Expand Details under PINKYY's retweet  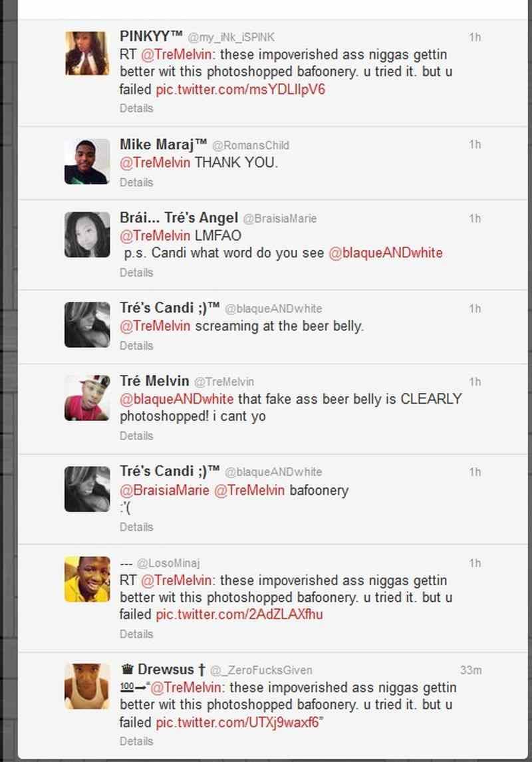[x=136, y=108]
